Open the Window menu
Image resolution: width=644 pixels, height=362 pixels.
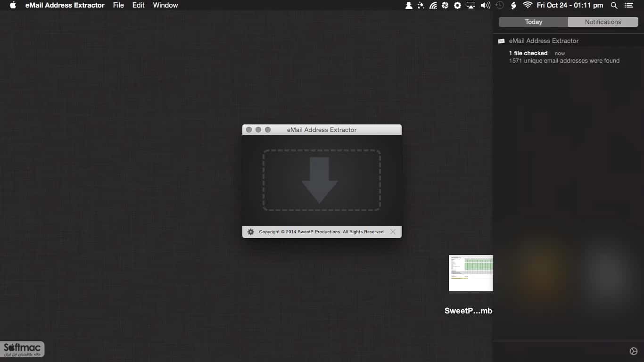[x=165, y=5]
